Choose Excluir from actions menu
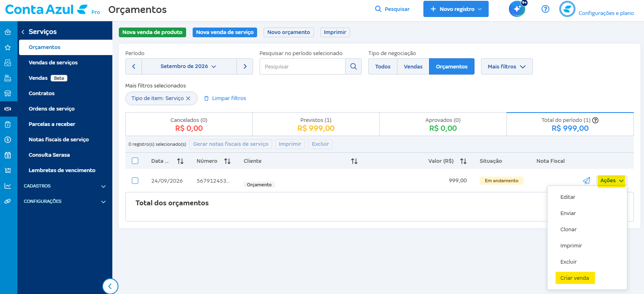644x294 pixels. pos(569,262)
